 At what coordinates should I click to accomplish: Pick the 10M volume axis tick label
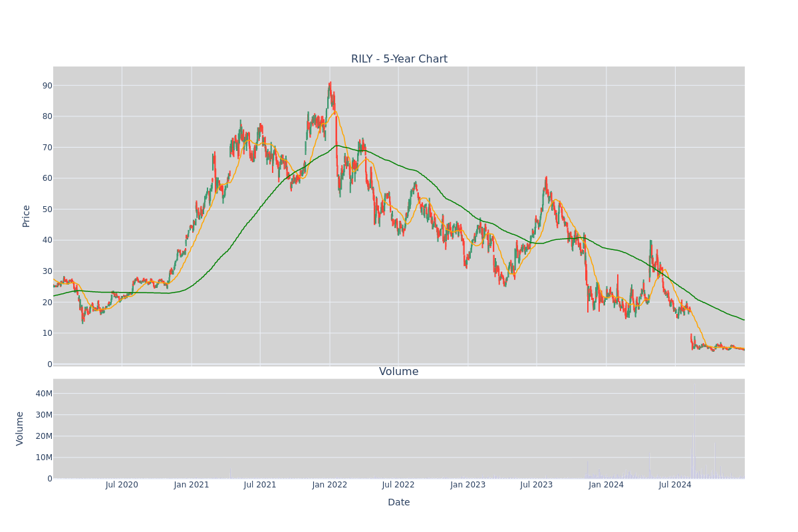point(45,458)
